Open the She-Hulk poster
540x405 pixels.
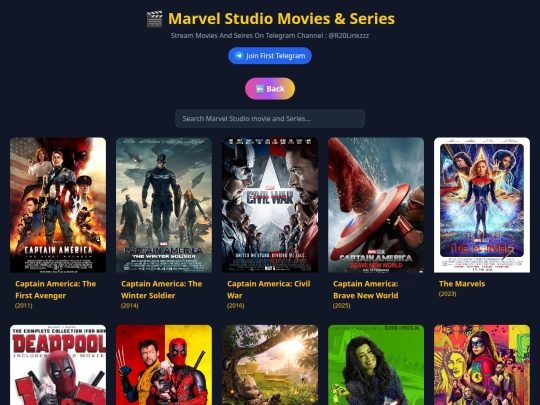coord(376,365)
